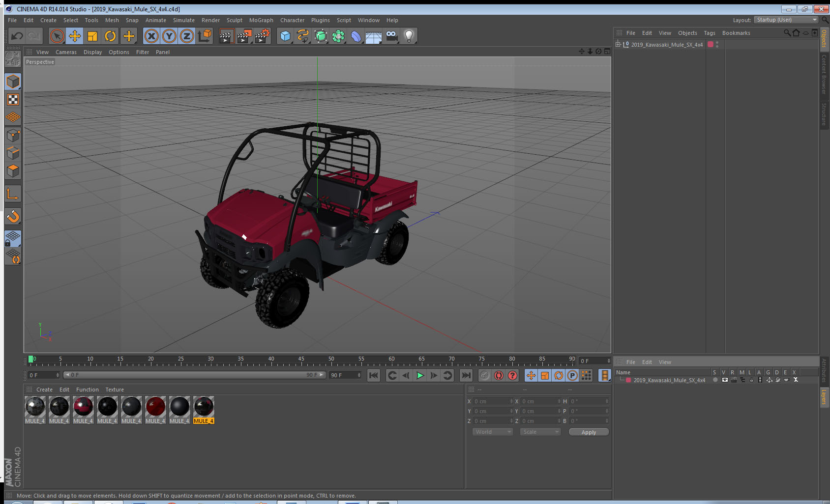Jump to the start of animation

374,375
